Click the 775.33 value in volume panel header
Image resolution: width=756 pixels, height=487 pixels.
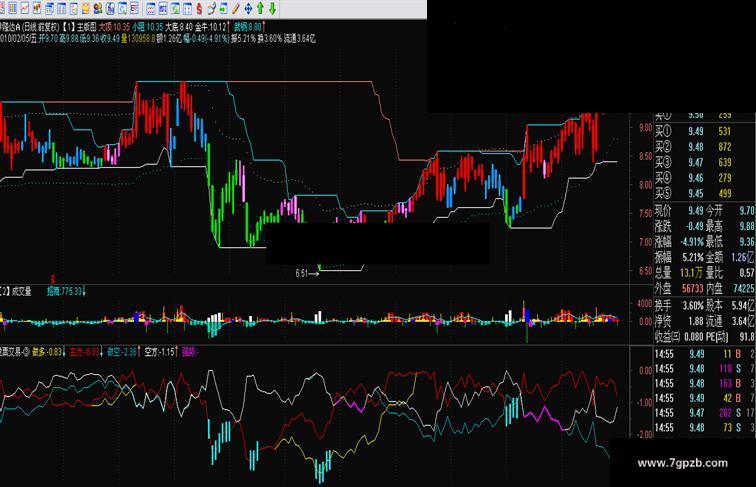(71, 291)
